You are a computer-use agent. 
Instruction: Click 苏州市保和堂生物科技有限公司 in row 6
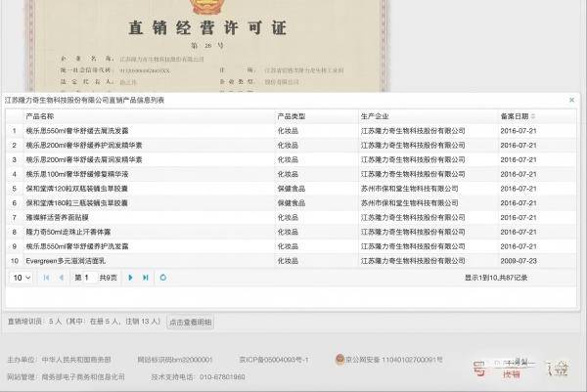[409, 203]
